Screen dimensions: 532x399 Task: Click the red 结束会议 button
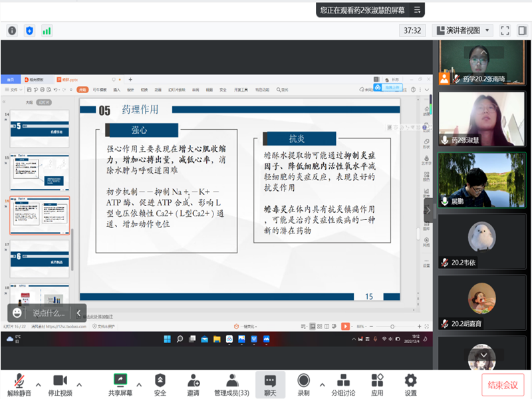[x=503, y=385]
